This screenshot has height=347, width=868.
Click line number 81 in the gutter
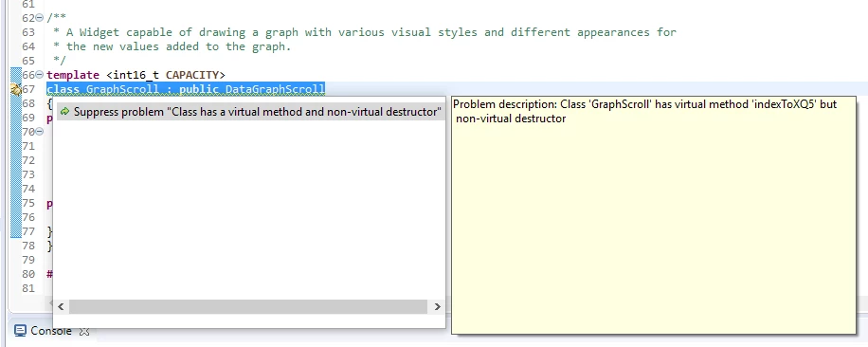28,288
